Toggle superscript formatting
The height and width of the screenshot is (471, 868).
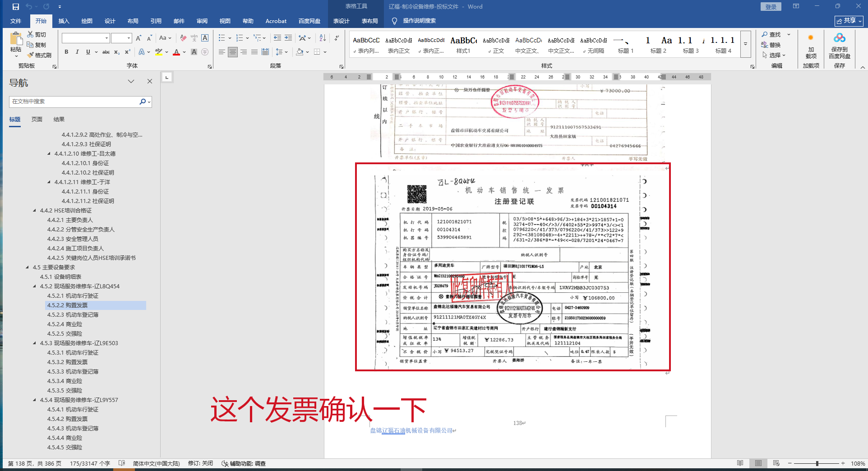(x=128, y=52)
